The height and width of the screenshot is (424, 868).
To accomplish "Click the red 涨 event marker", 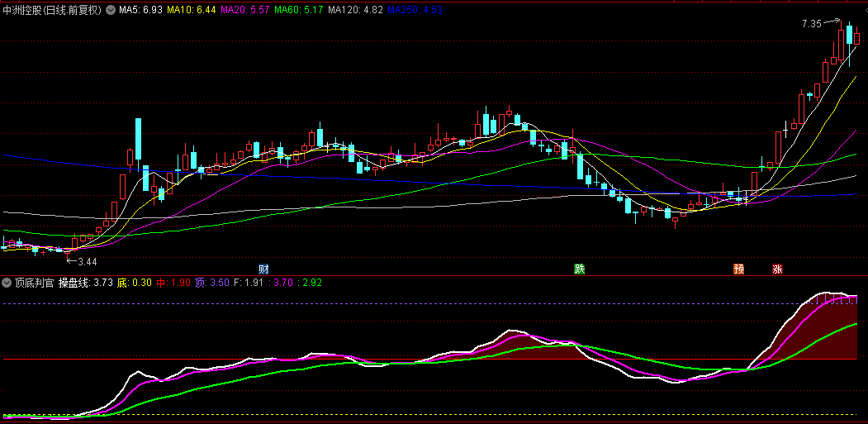I will (777, 269).
